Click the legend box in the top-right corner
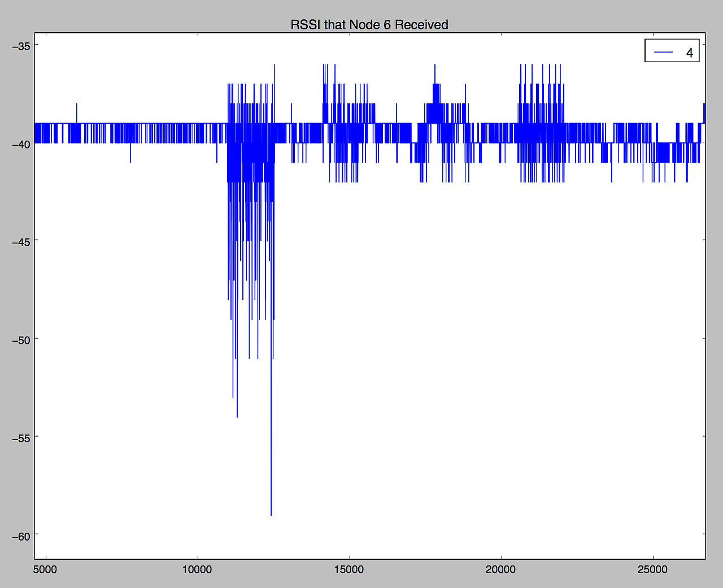The height and width of the screenshot is (588, 723). [672, 51]
